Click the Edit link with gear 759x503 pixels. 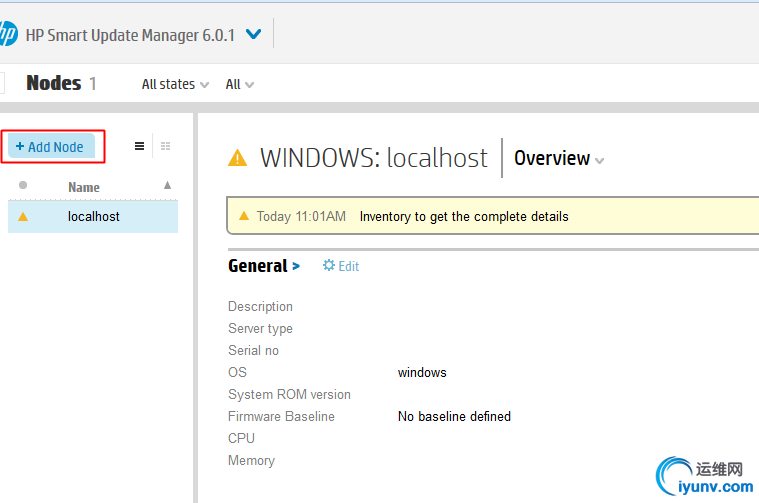(341, 266)
